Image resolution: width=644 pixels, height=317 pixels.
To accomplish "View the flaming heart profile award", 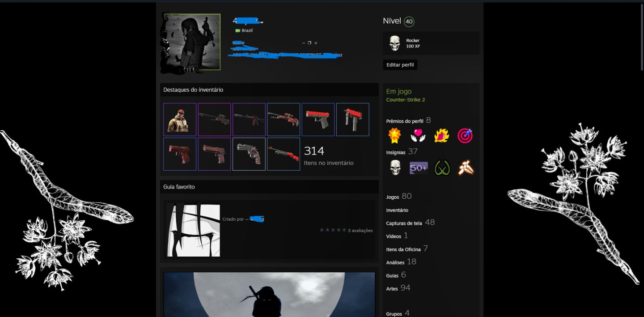I will (441, 136).
